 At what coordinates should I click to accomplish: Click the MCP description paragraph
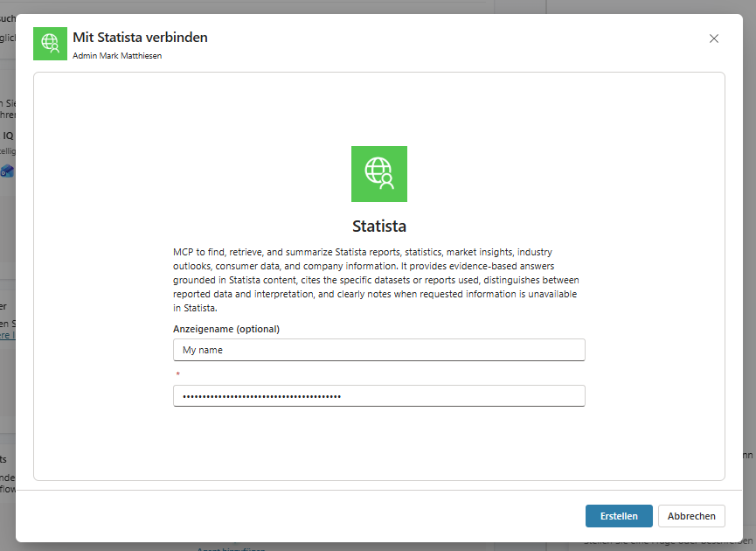pos(376,280)
